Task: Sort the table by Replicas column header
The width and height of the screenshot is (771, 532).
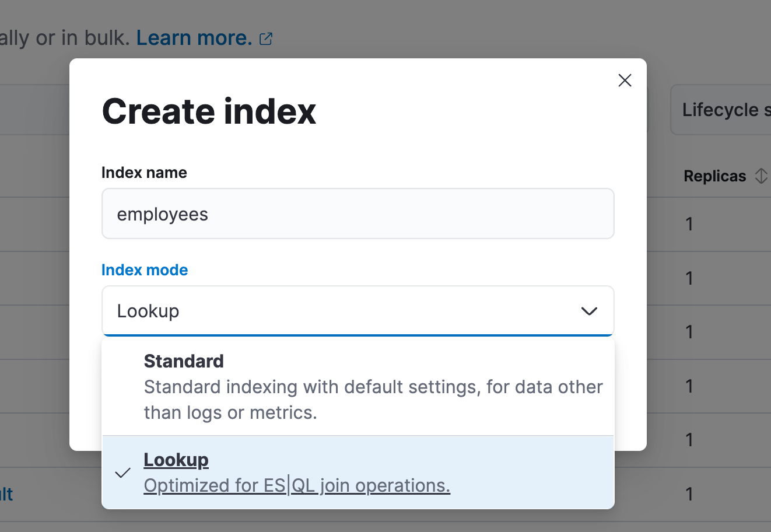Action: point(714,176)
